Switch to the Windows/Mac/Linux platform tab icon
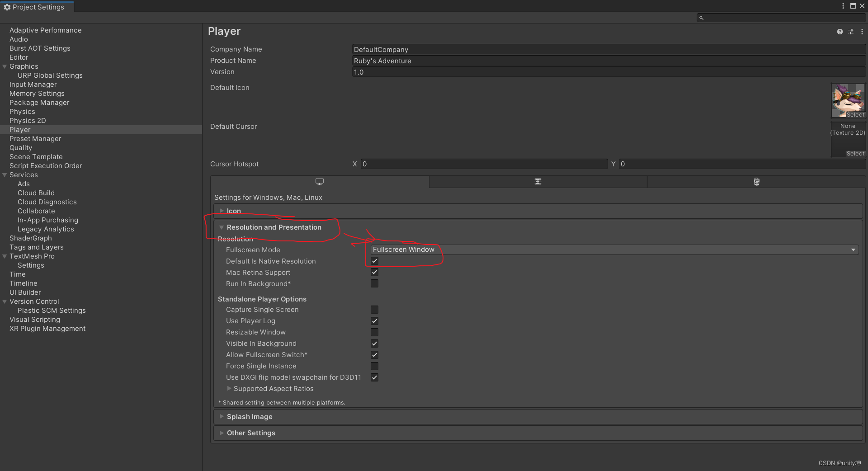This screenshot has width=868, height=471. [319, 182]
